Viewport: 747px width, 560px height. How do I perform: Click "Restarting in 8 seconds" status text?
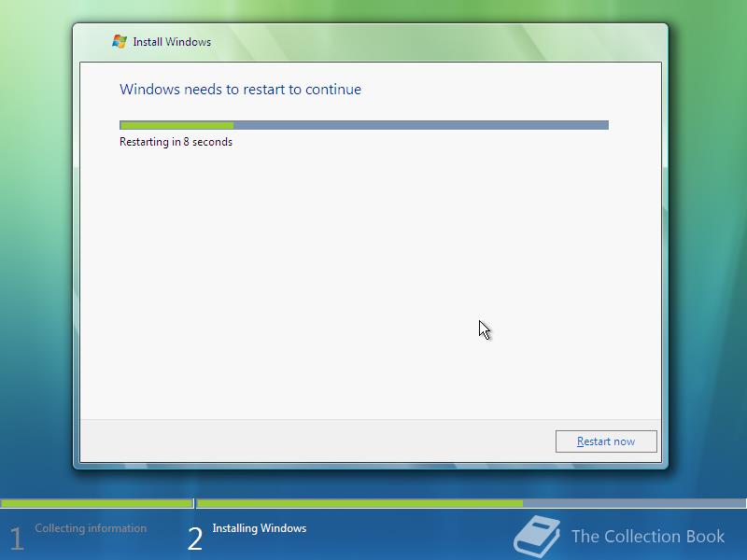176,142
